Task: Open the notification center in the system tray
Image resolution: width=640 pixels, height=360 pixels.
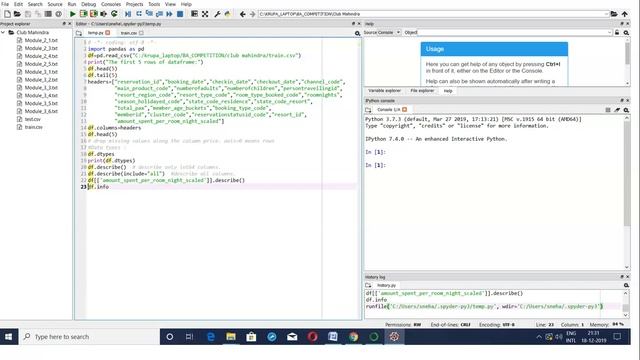Action: coord(617,337)
